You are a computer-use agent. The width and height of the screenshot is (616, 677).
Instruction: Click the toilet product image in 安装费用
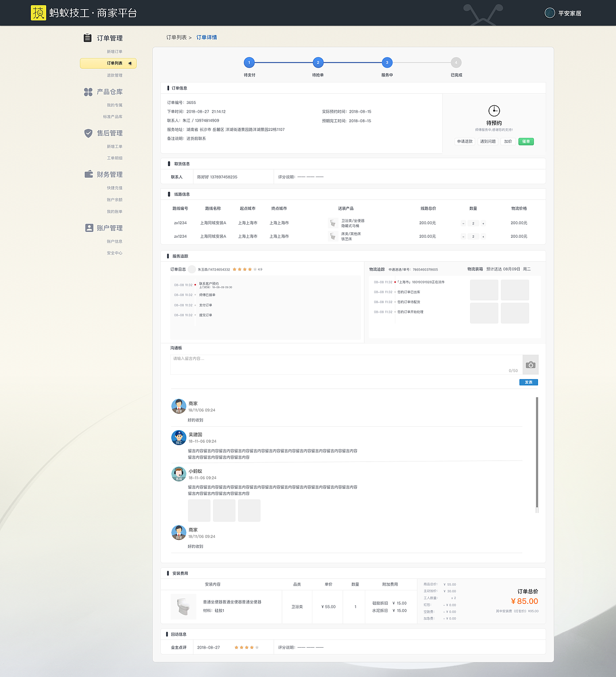pyautogui.click(x=183, y=607)
